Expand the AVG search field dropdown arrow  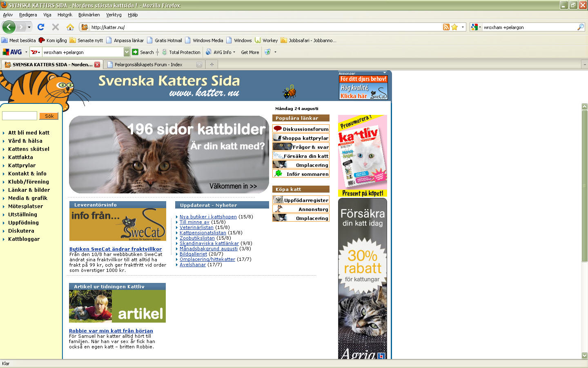pos(127,52)
